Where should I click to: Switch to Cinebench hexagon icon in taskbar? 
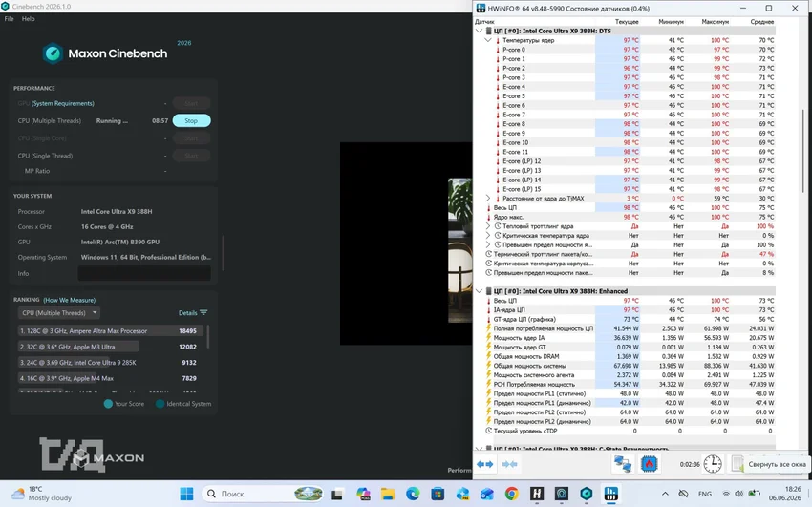[x=587, y=494]
